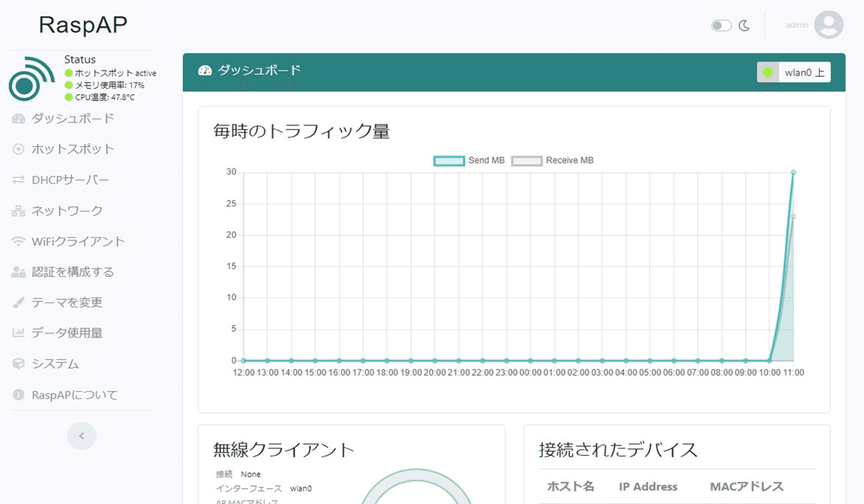Click the ホットスポット active status text
The height and width of the screenshot is (504, 864).
pyautogui.click(x=115, y=73)
